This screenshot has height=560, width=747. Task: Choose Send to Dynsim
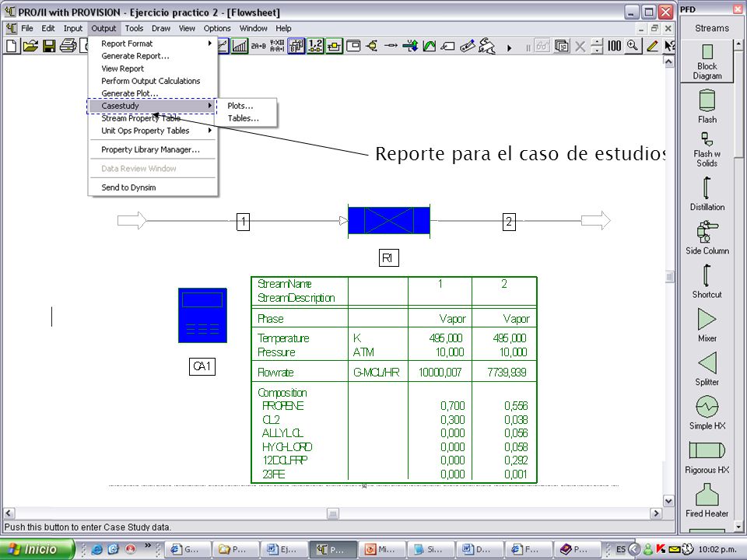153,187
